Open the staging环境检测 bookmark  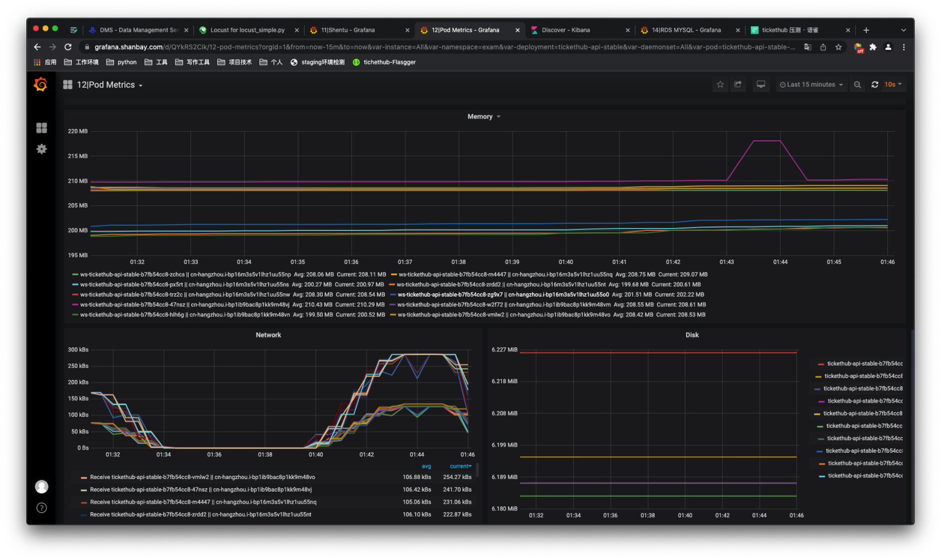point(318,62)
